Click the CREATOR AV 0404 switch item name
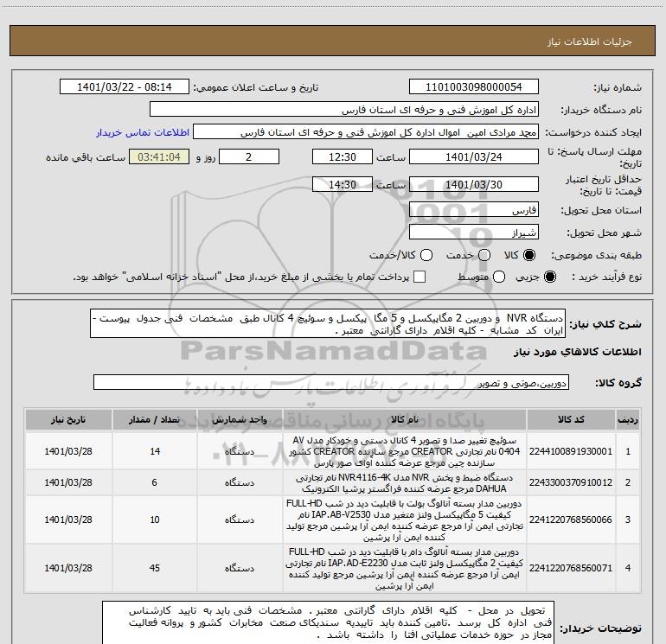The width and height of the screenshot is (666, 644). [405, 451]
